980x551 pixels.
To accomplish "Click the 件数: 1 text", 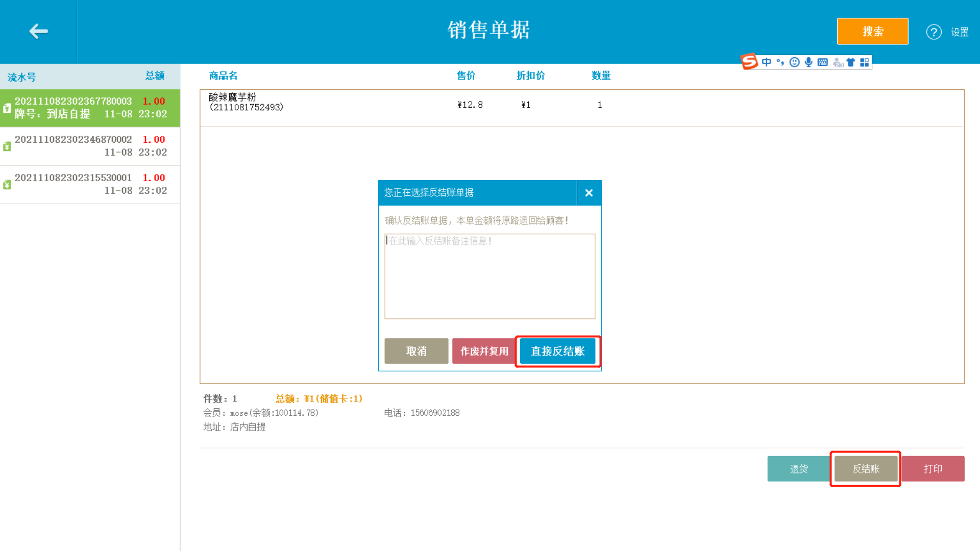I will (220, 398).
